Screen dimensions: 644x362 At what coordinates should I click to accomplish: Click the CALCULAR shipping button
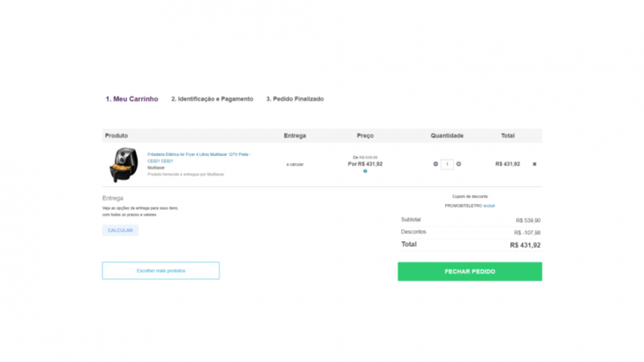120,230
